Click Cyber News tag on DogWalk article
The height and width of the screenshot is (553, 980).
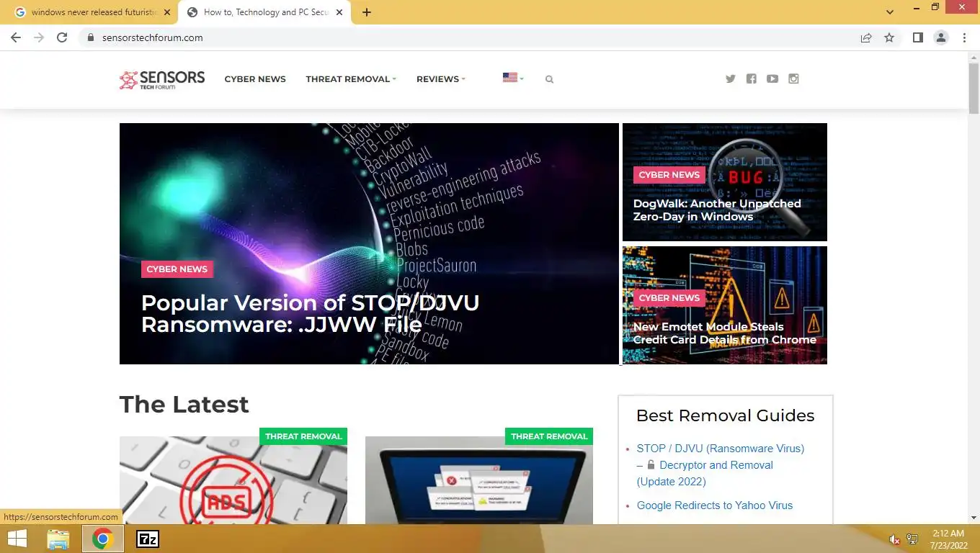tap(669, 175)
